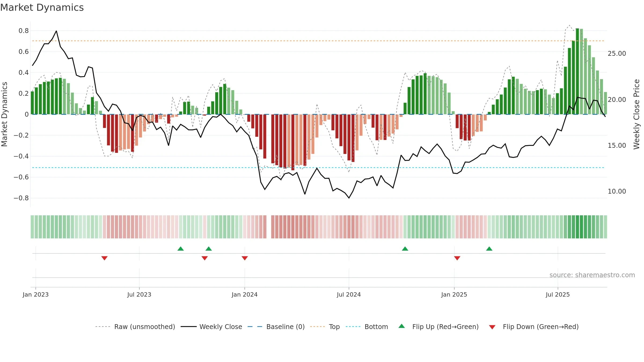Click the 10.00 right axis price label
This screenshot has height=362, width=644.
[x=617, y=191]
